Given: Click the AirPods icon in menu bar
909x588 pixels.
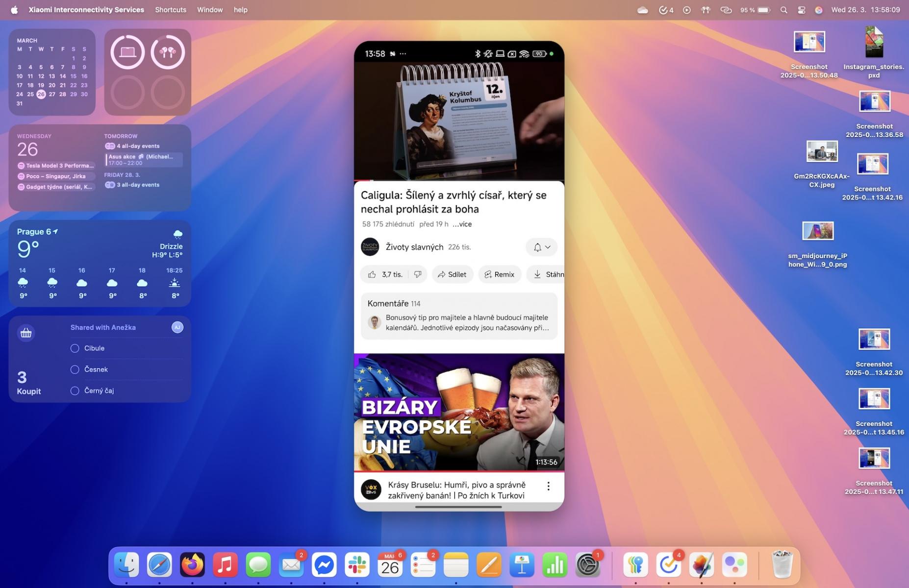Looking at the screenshot, I should (x=706, y=10).
